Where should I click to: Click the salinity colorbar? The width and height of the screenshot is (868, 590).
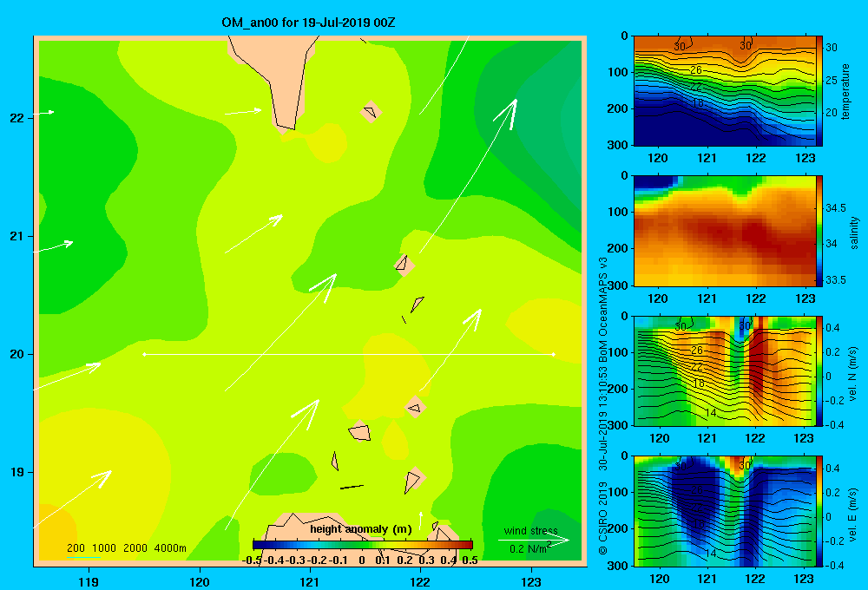coord(819,231)
